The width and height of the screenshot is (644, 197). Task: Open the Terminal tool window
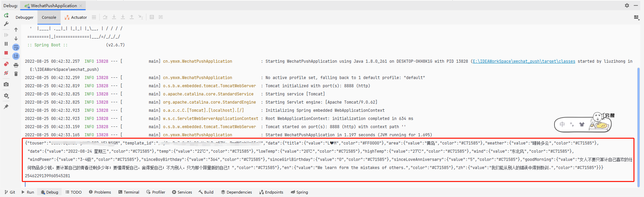click(129, 192)
